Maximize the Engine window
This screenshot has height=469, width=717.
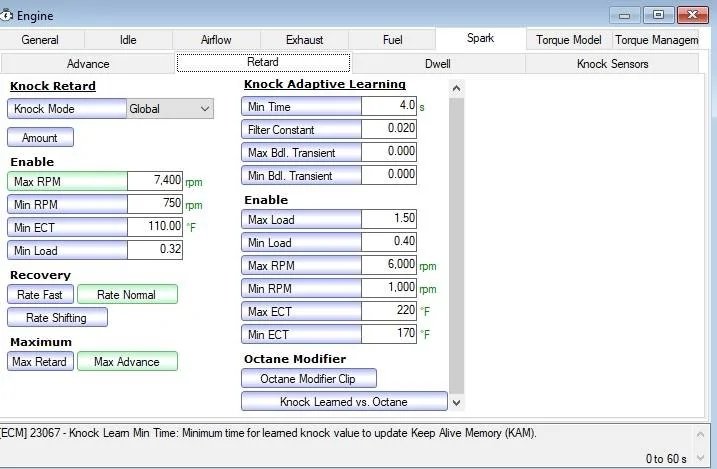pos(658,15)
